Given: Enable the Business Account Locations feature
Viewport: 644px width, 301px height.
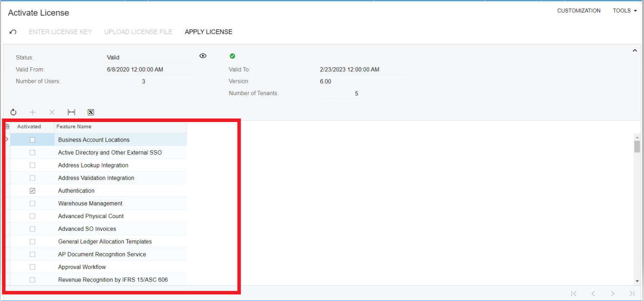Looking at the screenshot, I should pyautogui.click(x=32, y=140).
